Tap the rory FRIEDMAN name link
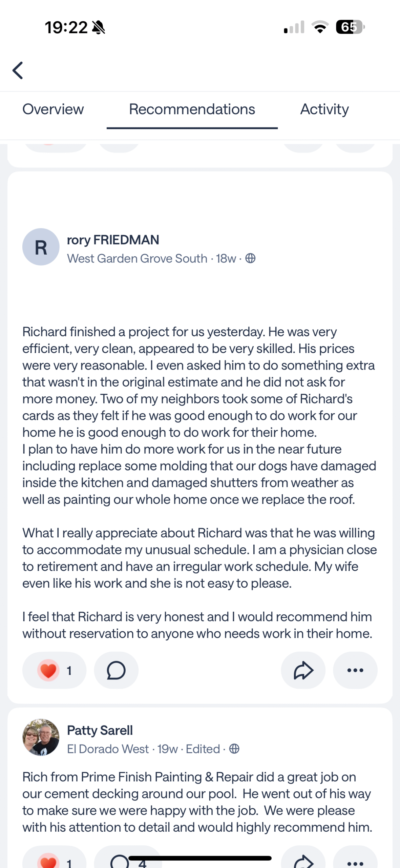Viewport: 400px width, 868px height. (x=113, y=240)
